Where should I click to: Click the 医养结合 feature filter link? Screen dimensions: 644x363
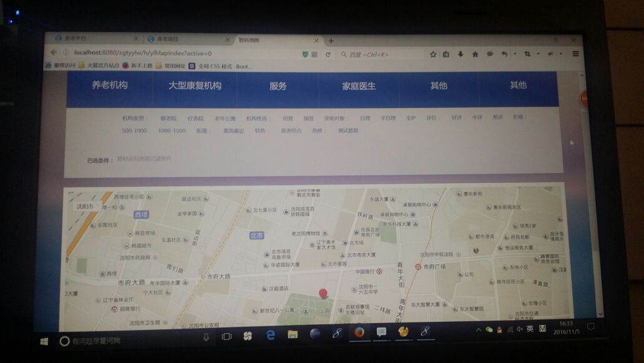click(291, 131)
